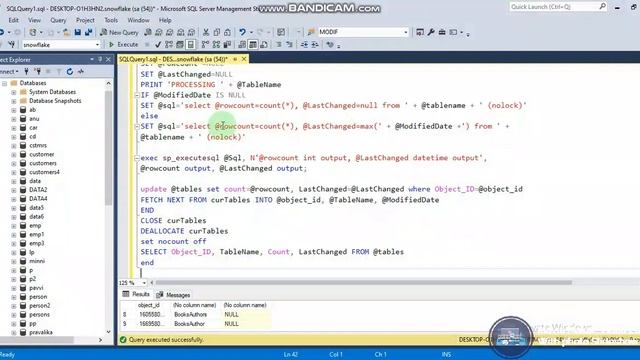Collapse the IF @ModifiedDate code block
The image size is (640, 360).
[x=137, y=95]
